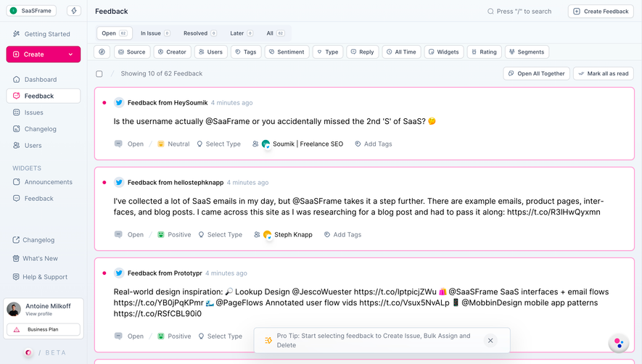This screenshot has width=642, height=364.
Task: Open the Widgets filter dropdown
Action: pyautogui.click(x=444, y=52)
